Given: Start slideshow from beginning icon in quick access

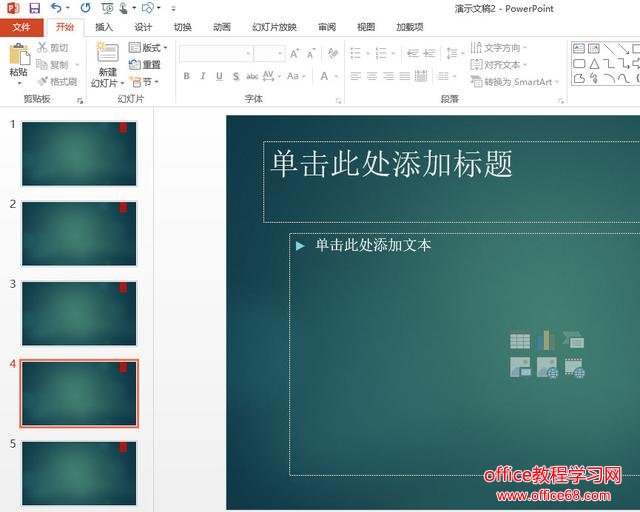Looking at the screenshot, I should click(x=107, y=8).
